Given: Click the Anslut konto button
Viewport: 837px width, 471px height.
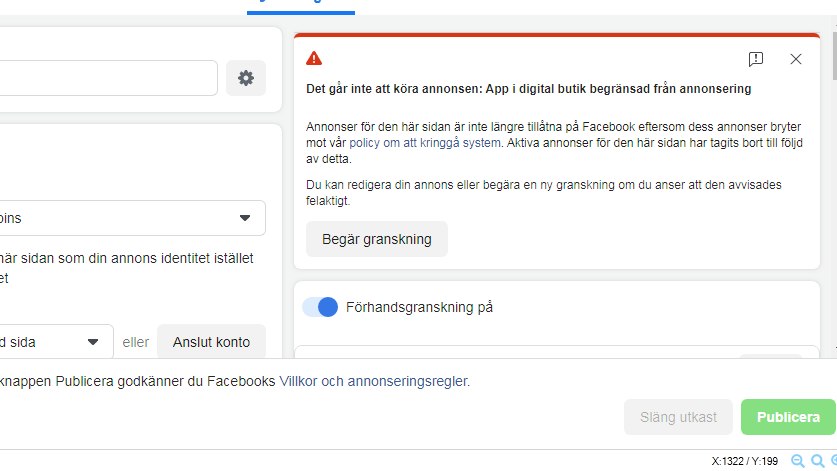Looking at the screenshot, I should click(211, 342).
